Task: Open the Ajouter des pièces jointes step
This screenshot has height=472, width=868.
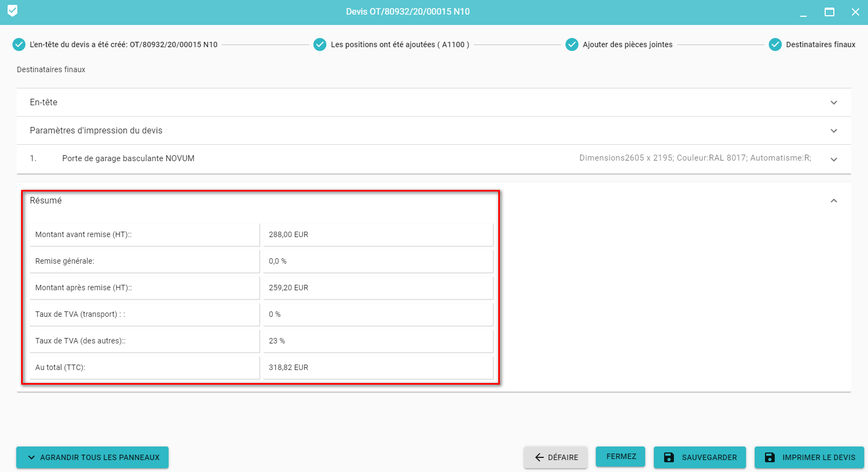Action: coord(627,44)
